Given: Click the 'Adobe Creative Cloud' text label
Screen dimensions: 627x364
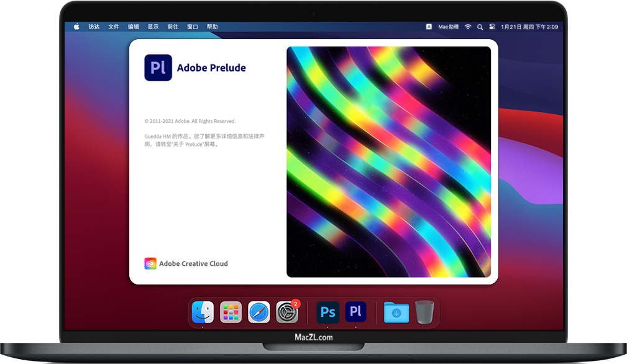Looking at the screenshot, I should (193, 263).
